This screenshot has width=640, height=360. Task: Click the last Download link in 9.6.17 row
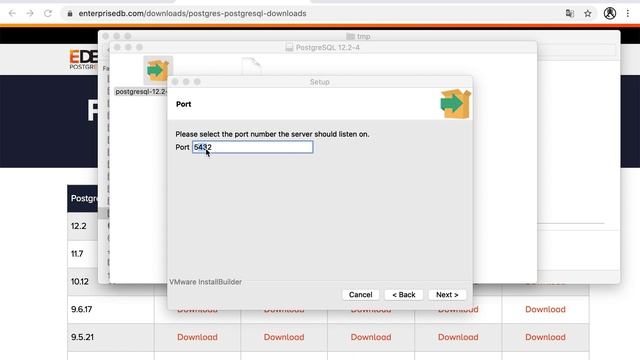pyautogui.click(x=545, y=309)
